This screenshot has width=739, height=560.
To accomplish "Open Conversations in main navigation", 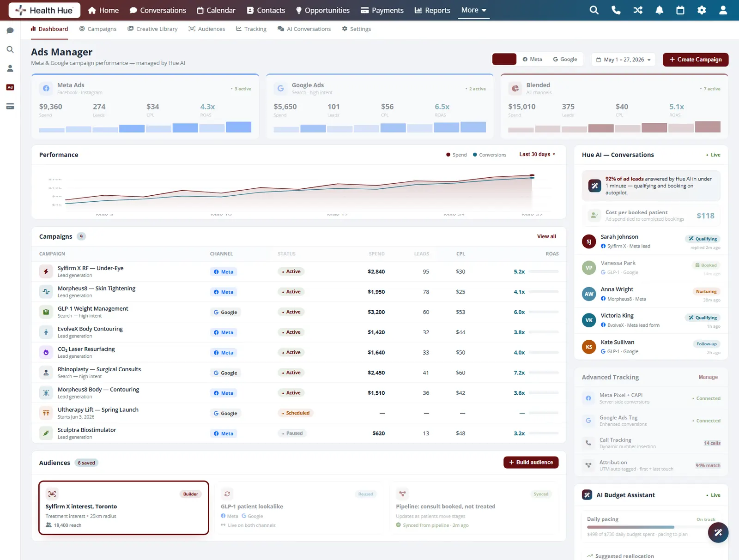I will tap(158, 10).
